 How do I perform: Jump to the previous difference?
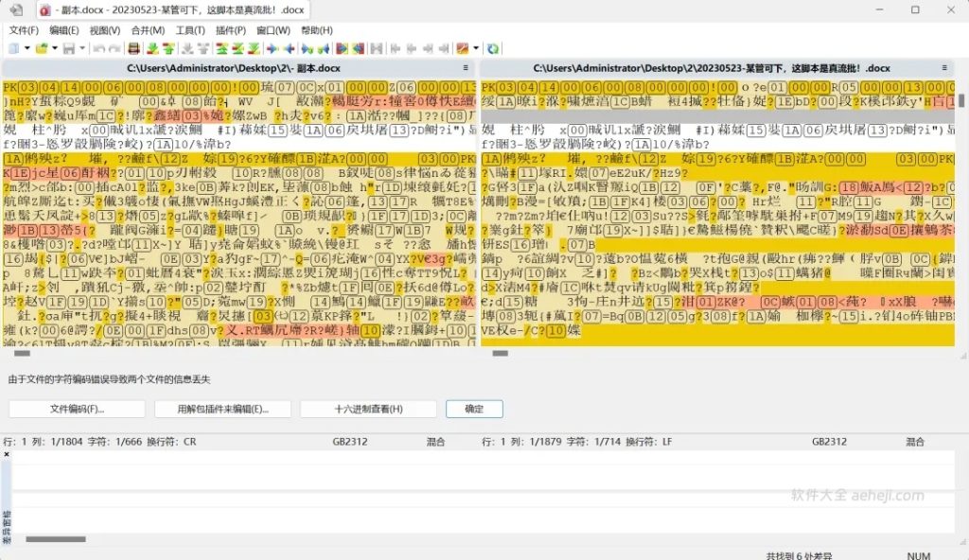click(x=167, y=47)
